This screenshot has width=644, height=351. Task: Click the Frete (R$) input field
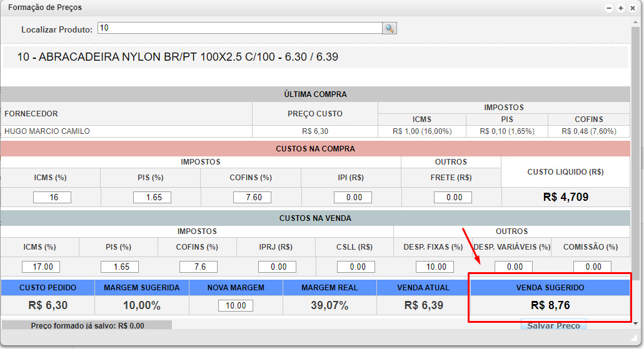coord(453,197)
